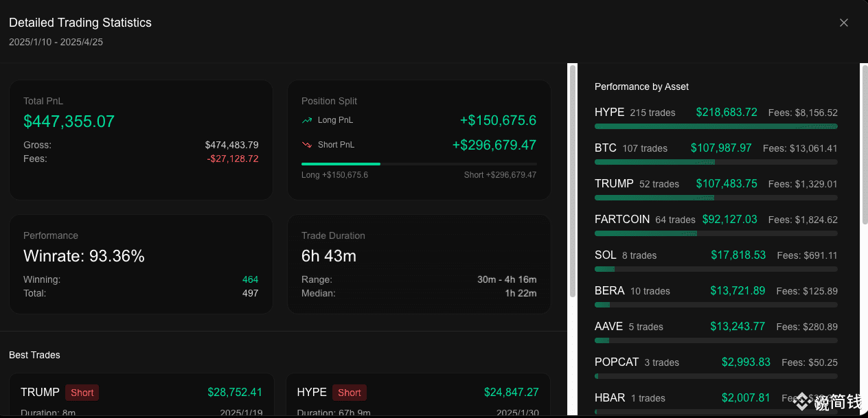
Task: Click the Performance by Asset heading
Action: 641,86
